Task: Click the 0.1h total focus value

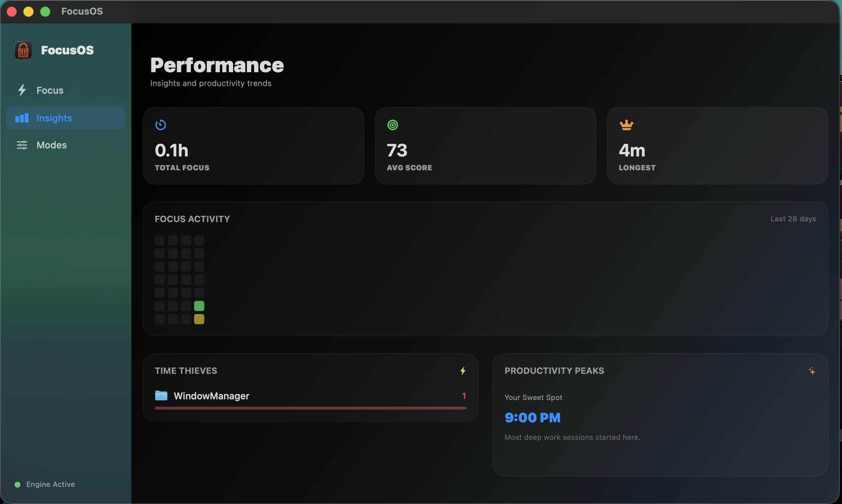Action: point(171,150)
